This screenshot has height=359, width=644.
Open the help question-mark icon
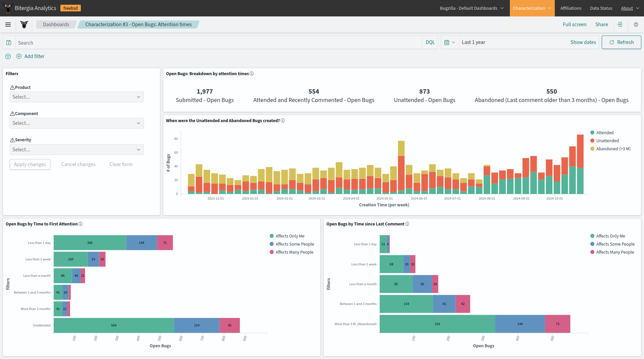636,24
